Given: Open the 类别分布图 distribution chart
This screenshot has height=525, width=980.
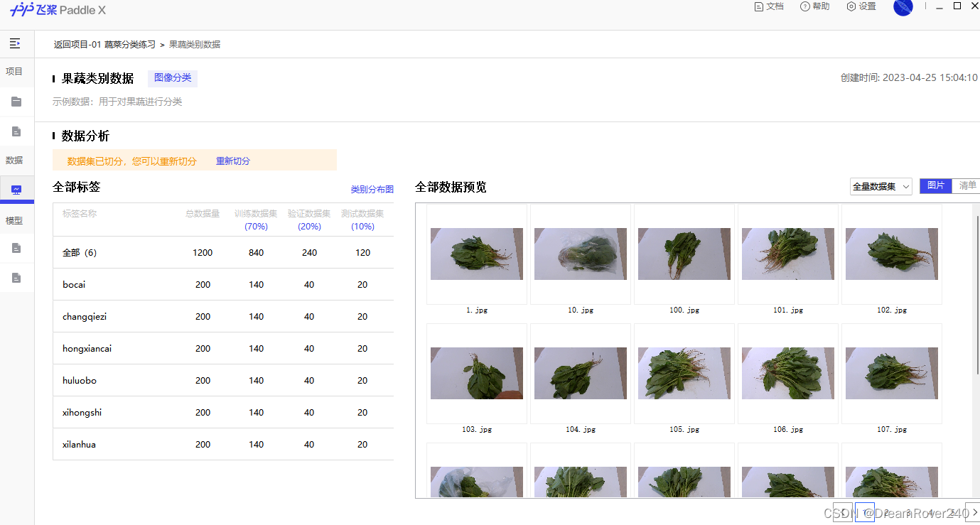Looking at the screenshot, I should [x=371, y=189].
